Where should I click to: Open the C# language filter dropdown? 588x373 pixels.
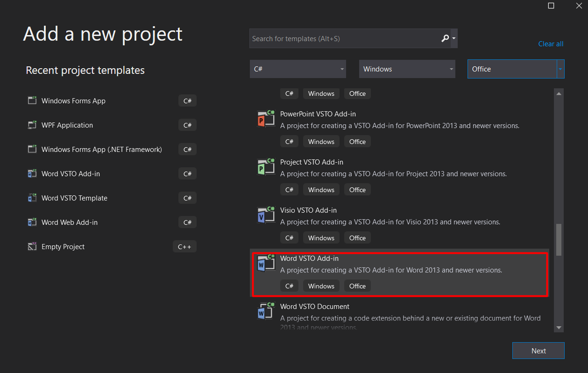[x=298, y=69]
